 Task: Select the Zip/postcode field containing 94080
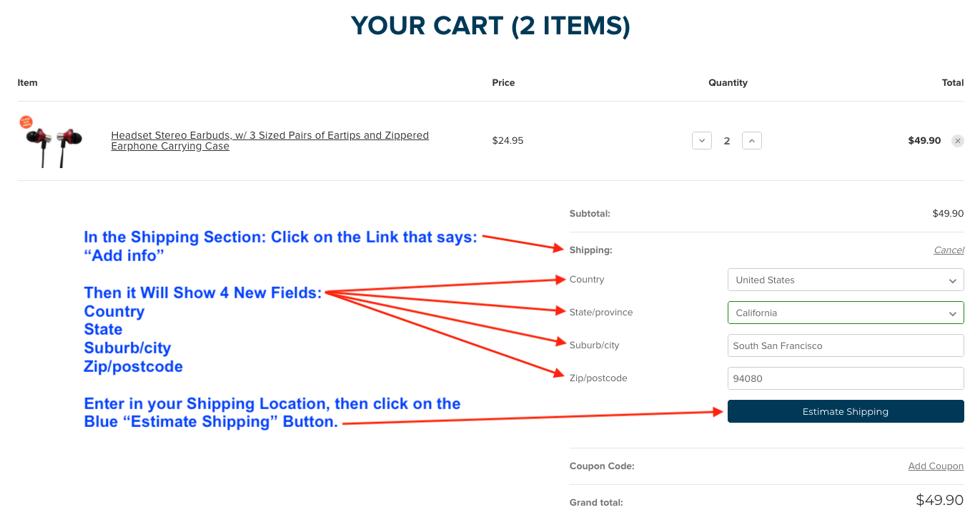pos(846,378)
